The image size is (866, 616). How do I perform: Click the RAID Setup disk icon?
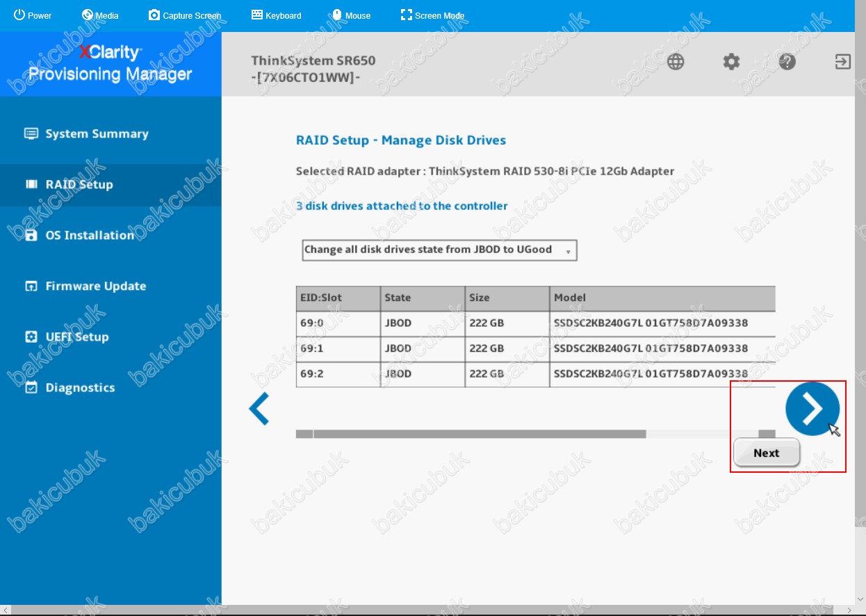[x=31, y=184]
